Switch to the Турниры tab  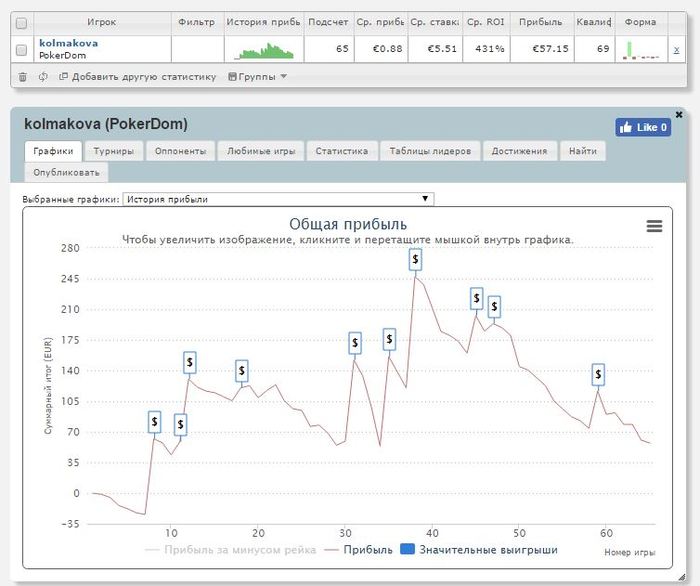click(x=113, y=151)
